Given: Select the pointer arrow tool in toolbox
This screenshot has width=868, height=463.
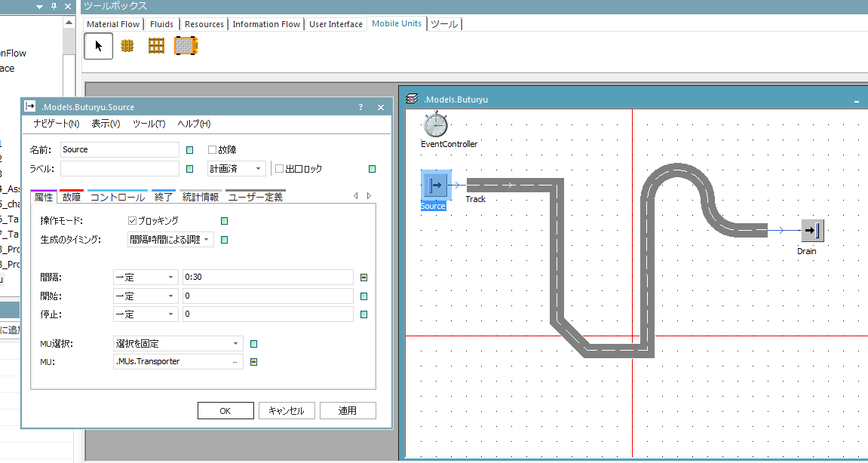Looking at the screenshot, I should point(99,46).
